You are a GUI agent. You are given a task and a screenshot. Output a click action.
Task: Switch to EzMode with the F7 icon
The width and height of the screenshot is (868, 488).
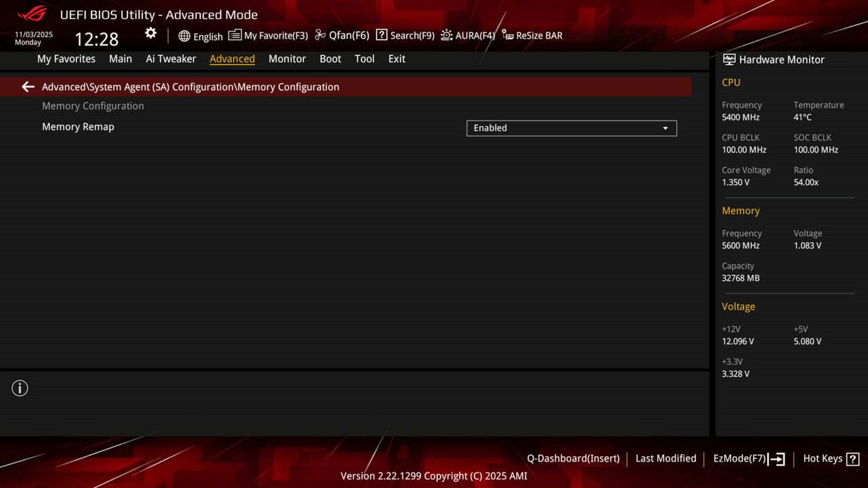tap(748, 458)
